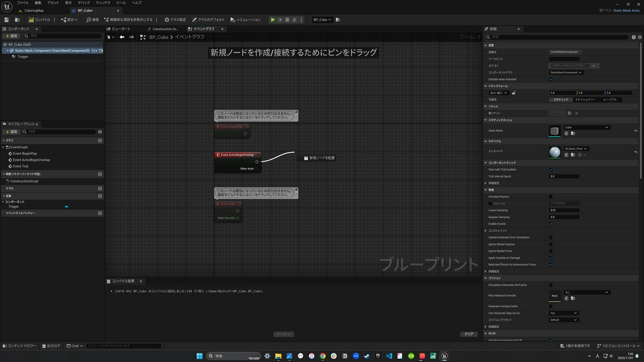The height and width of the screenshot is (362, 644).
Task: Click the Stop playback square button
Action: coord(287,20)
